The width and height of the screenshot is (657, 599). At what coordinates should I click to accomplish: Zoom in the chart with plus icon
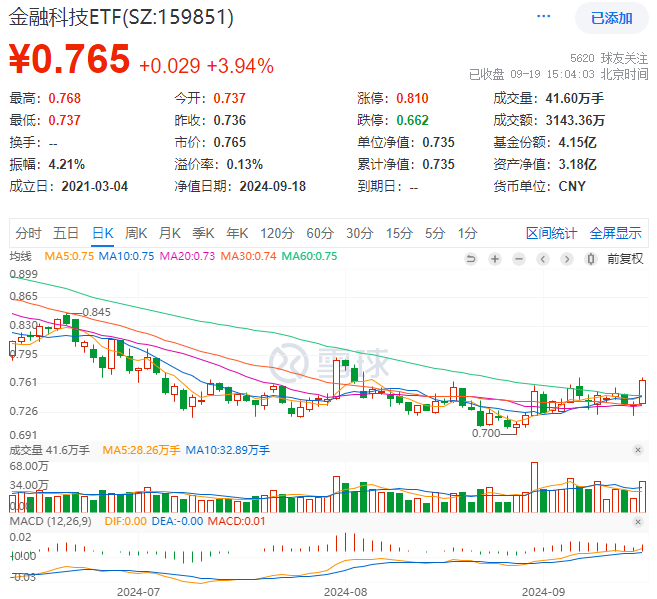[x=494, y=256]
